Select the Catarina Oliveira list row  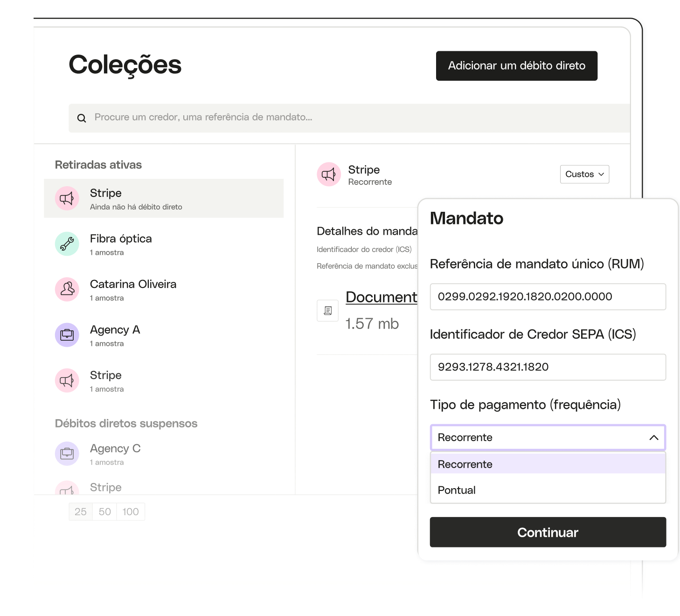pyautogui.click(x=164, y=289)
